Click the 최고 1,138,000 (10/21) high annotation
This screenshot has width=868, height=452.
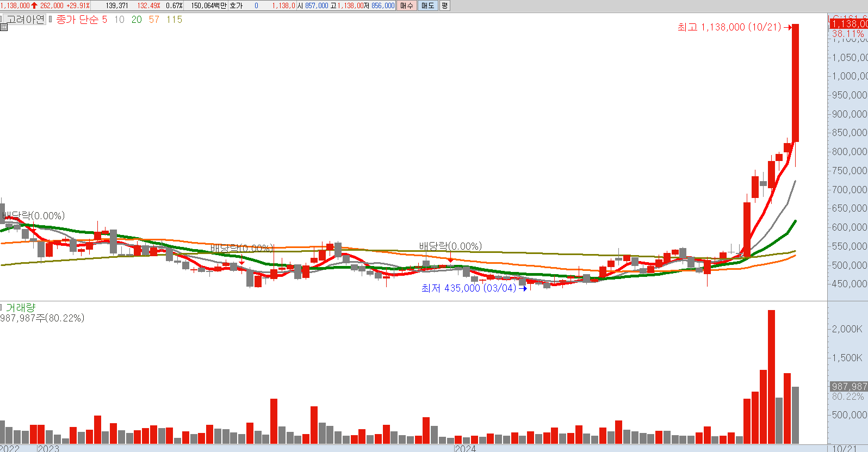coord(729,27)
